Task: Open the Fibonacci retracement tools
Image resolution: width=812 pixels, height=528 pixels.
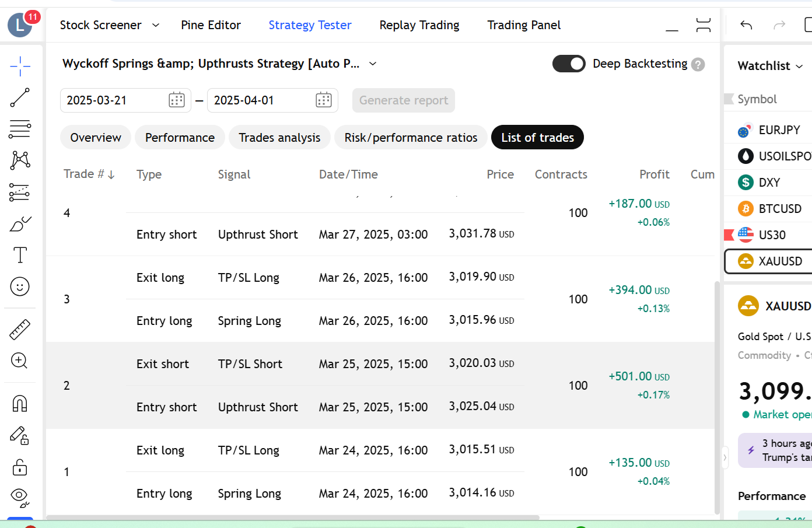Action: [20, 129]
